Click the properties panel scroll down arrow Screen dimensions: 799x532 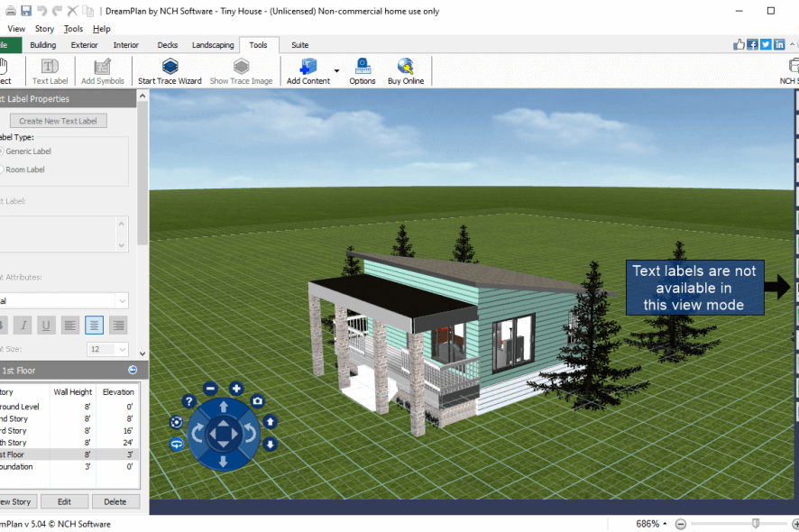142,353
